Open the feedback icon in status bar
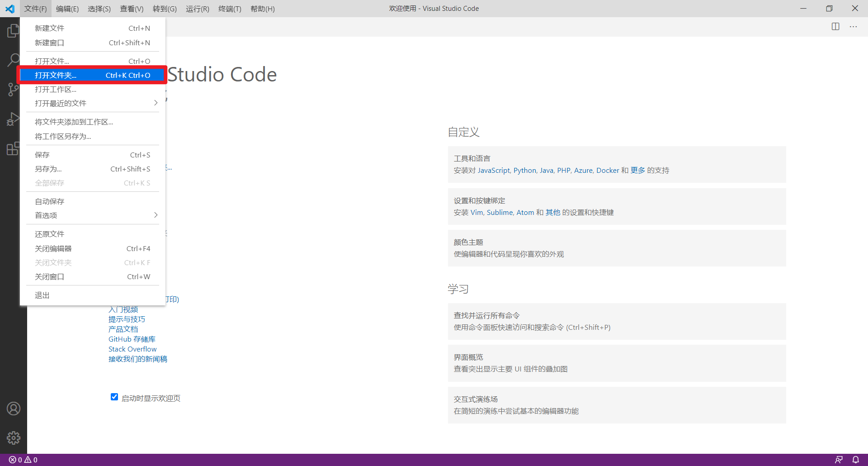 coord(839,460)
